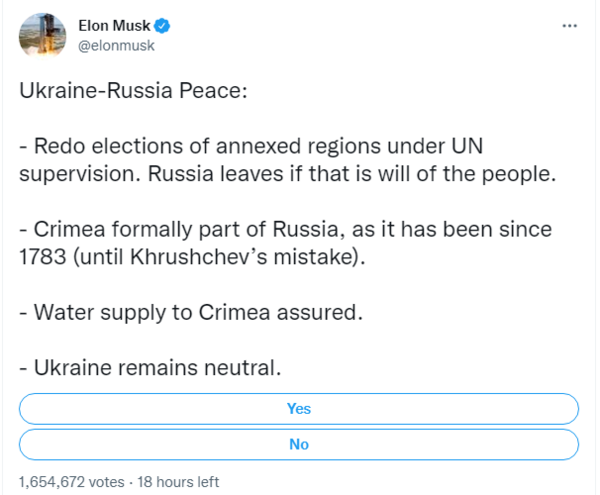Vote Yes in the poll
The image size is (600, 495).
(299, 409)
